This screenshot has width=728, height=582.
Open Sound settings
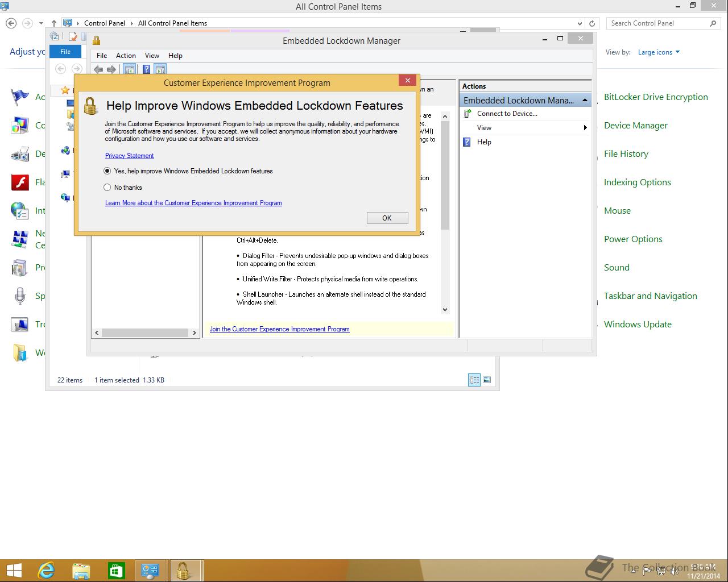(617, 268)
